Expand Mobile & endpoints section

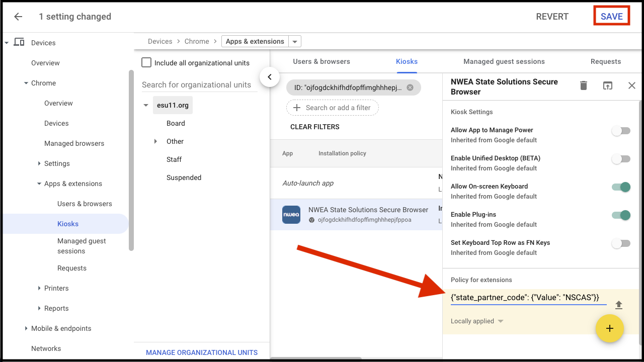[26, 328]
